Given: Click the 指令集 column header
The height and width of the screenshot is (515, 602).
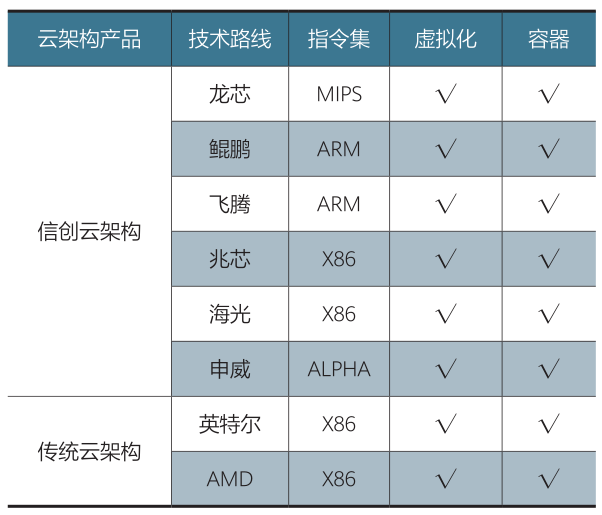Looking at the screenshot, I should tap(339, 40).
